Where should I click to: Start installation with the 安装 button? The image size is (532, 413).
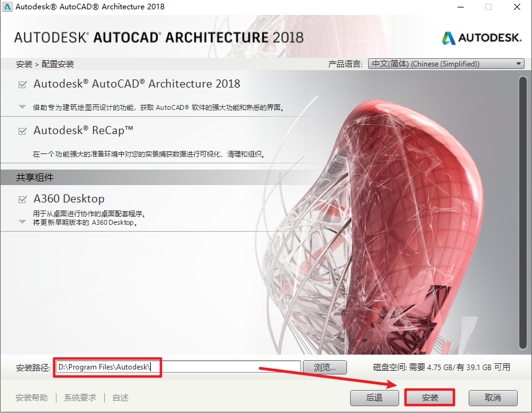pos(430,397)
